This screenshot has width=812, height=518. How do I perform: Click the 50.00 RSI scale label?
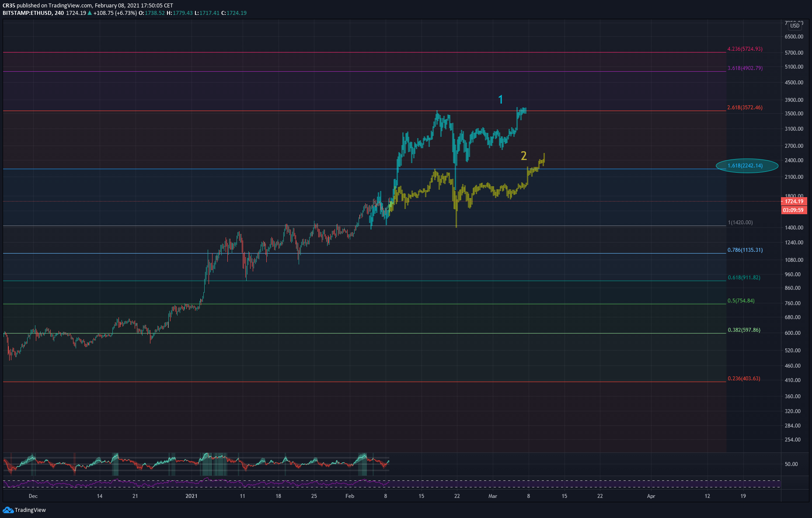791,464
